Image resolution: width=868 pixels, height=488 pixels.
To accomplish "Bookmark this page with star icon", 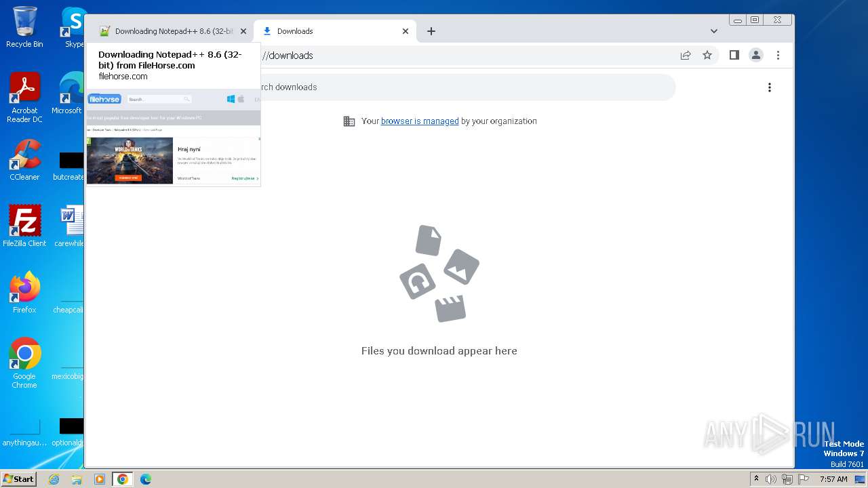I will (707, 56).
